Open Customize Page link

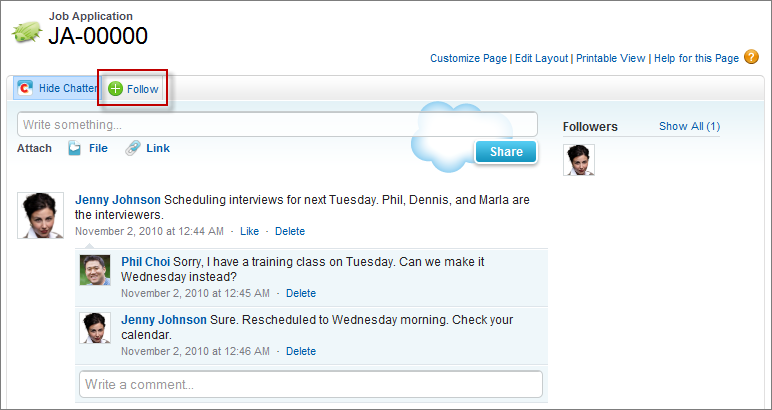tap(468, 58)
